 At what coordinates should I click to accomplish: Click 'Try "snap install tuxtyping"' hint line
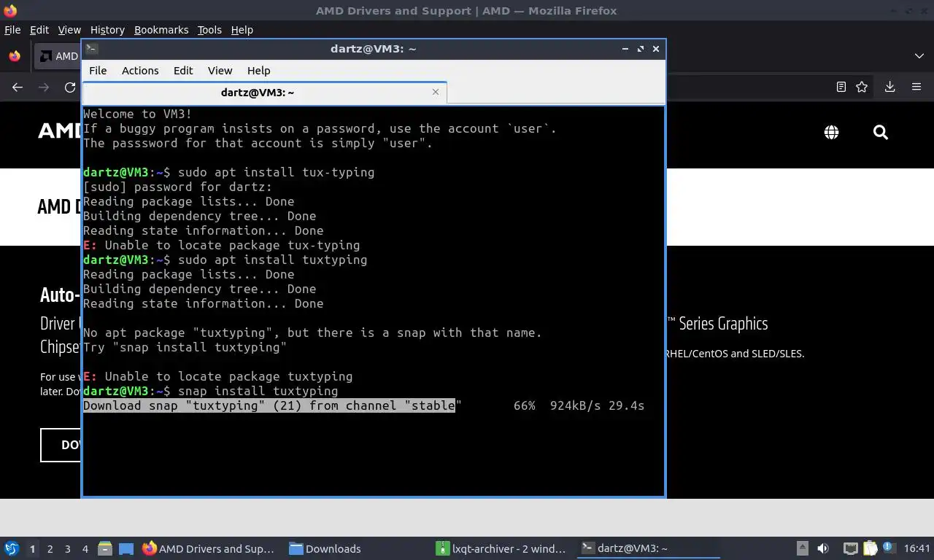click(x=185, y=347)
